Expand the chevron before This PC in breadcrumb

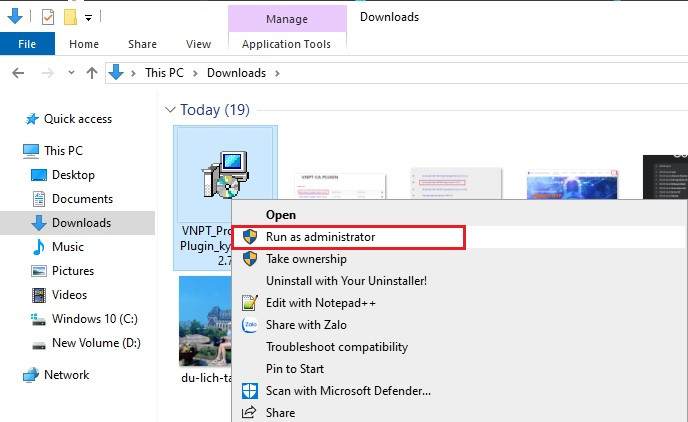point(133,73)
